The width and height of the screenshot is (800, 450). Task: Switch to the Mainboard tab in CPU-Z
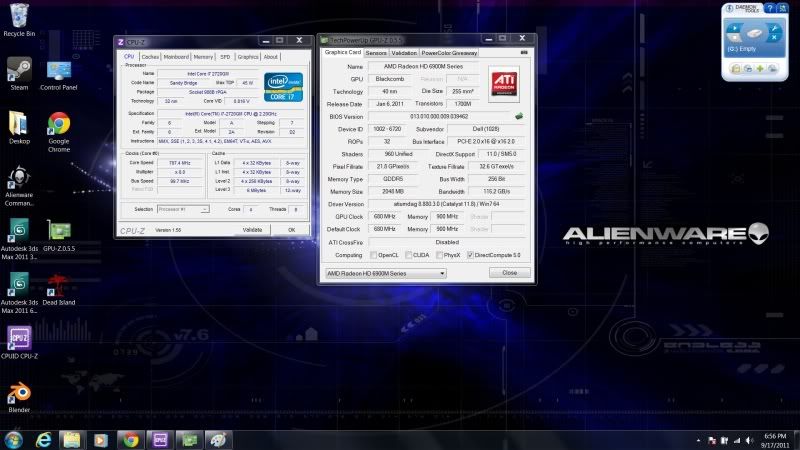176,57
